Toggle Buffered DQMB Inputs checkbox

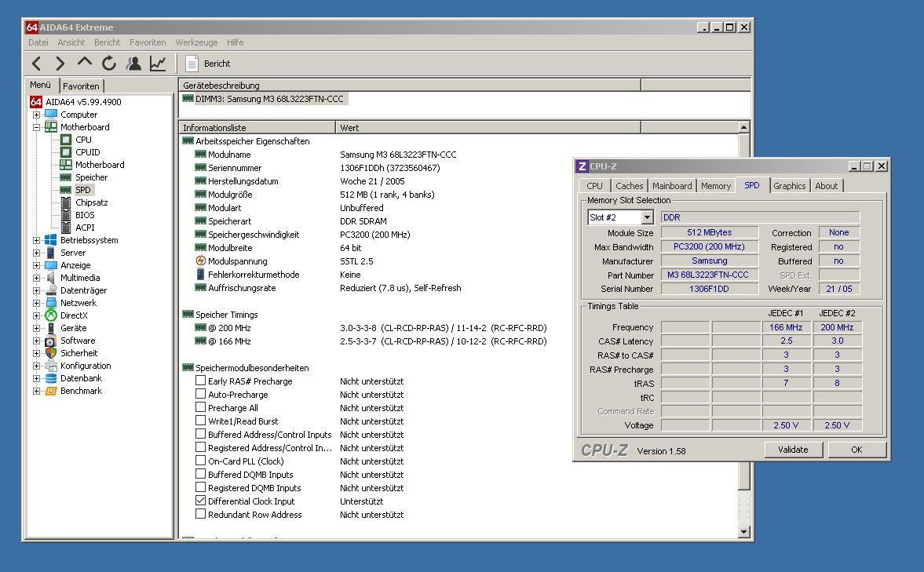coord(200,474)
